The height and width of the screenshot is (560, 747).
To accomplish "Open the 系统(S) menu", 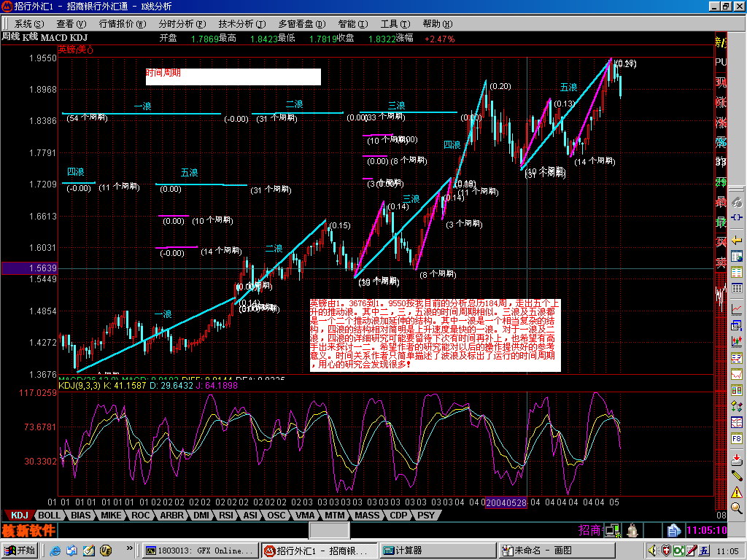I will pyautogui.click(x=29, y=24).
